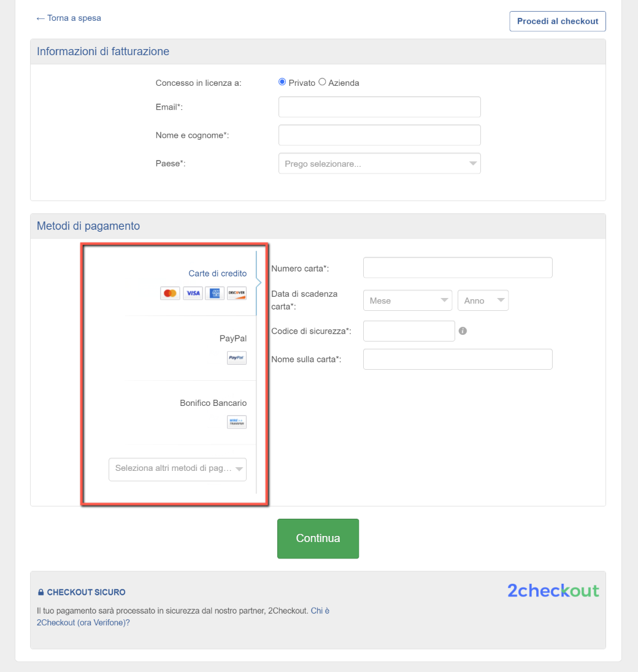Click the PayPal logo icon

pyautogui.click(x=237, y=358)
